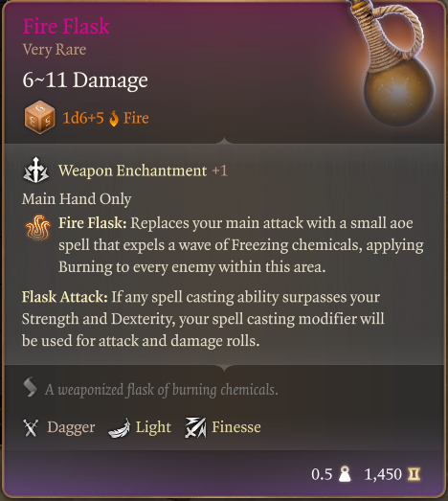
Task: Click the Fire Flask item title
Action: 66,26
